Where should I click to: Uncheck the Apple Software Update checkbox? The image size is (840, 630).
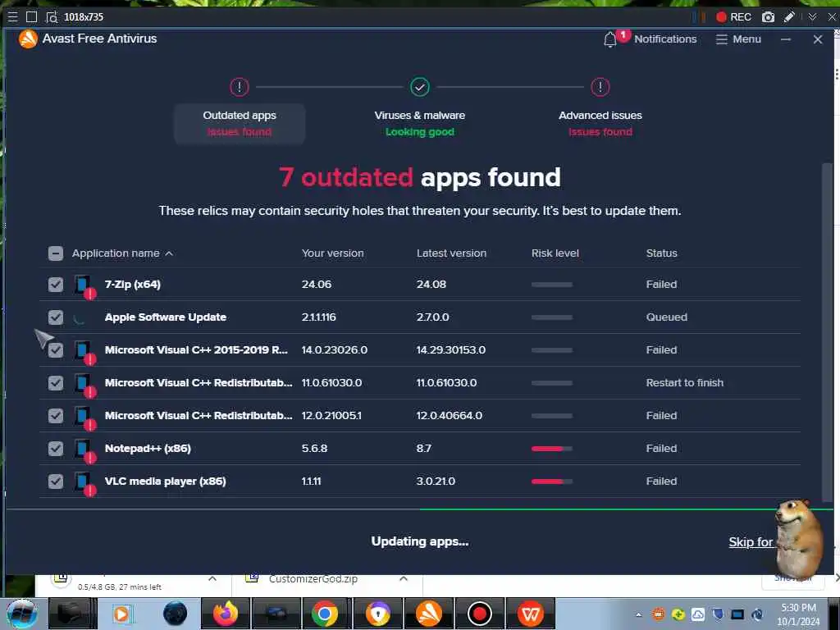(x=56, y=317)
